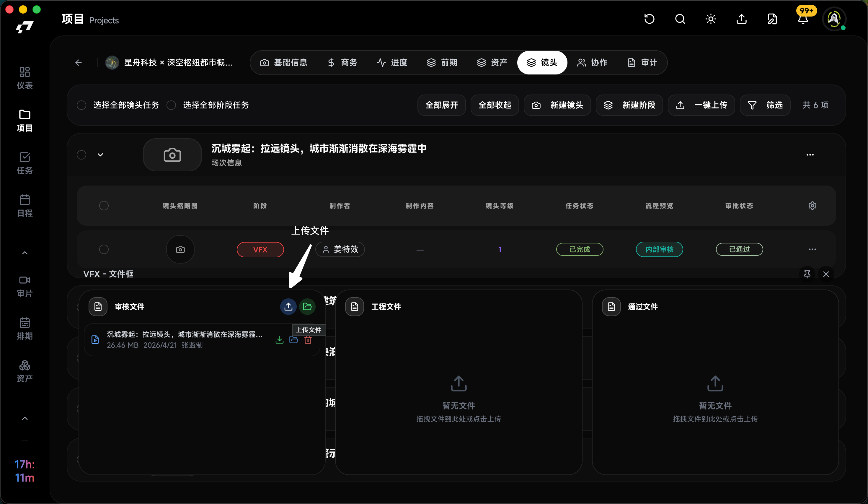This screenshot has width=868, height=504.
Task: Click the 全部展开 button
Action: tap(442, 105)
